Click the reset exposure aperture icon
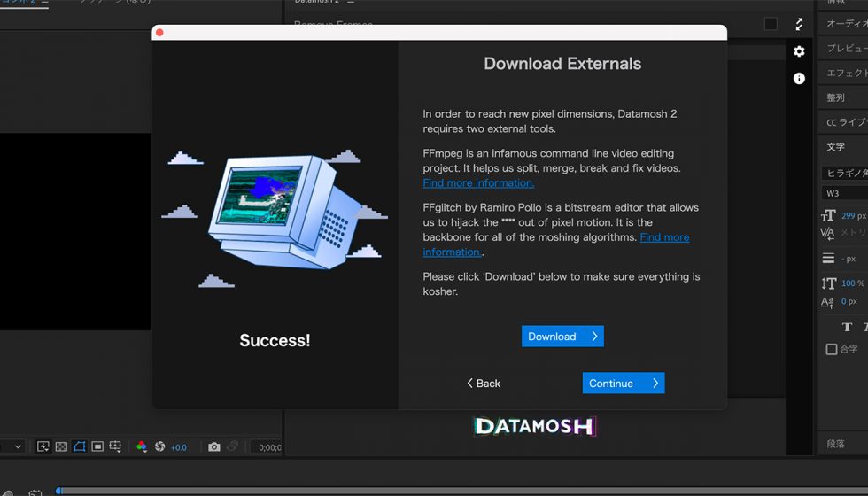The width and height of the screenshot is (868, 496). (160, 446)
